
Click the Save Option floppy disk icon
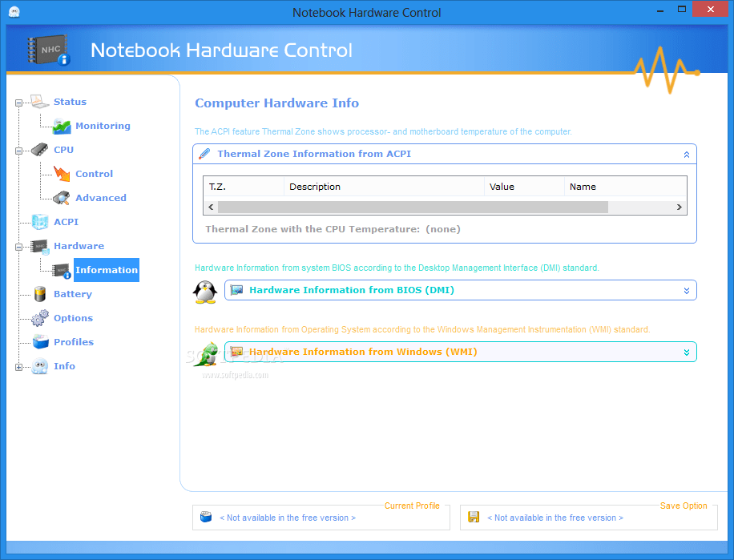click(x=474, y=517)
